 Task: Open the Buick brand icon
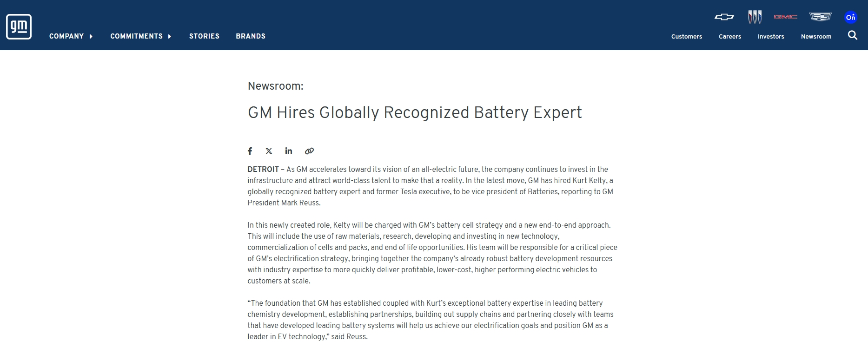click(x=755, y=17)
